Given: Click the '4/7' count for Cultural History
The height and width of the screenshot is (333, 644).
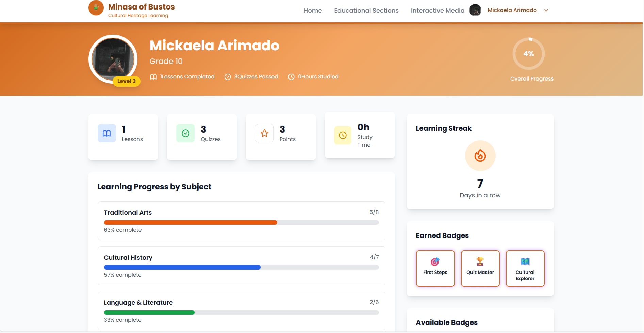Looking at the screenshot, I should click(374, 257).
